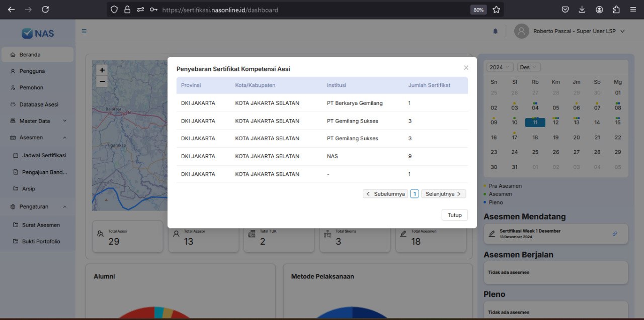Open Database Asesi in the sidebar
This screenshot has width=644, height=320.
point(39,104)
